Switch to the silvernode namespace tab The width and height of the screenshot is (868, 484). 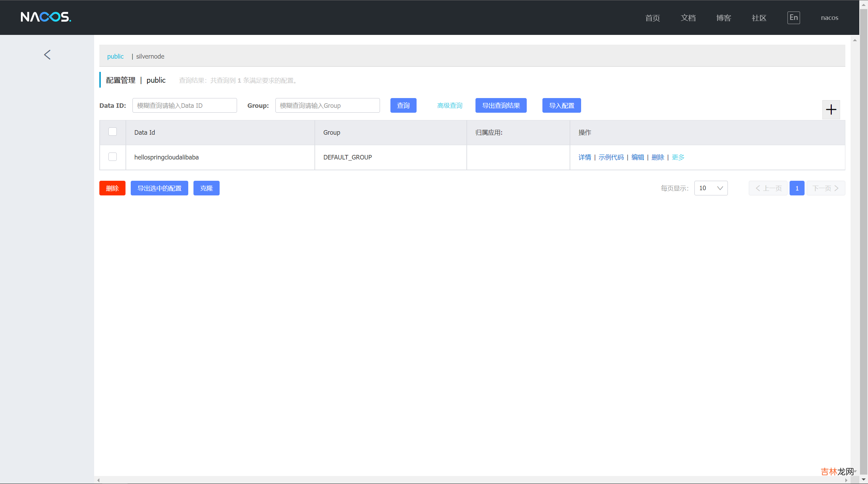(150, 57)
